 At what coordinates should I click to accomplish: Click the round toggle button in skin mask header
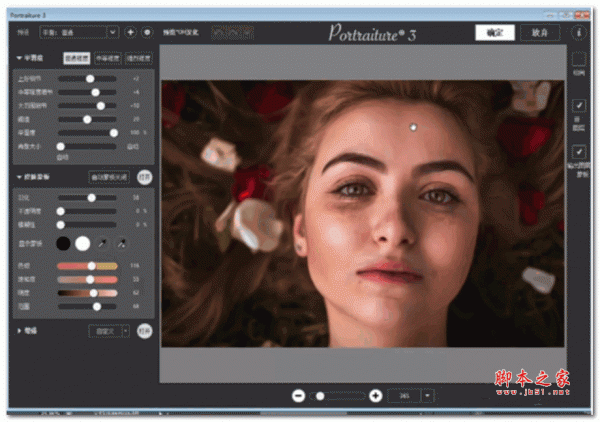(145, 176)
